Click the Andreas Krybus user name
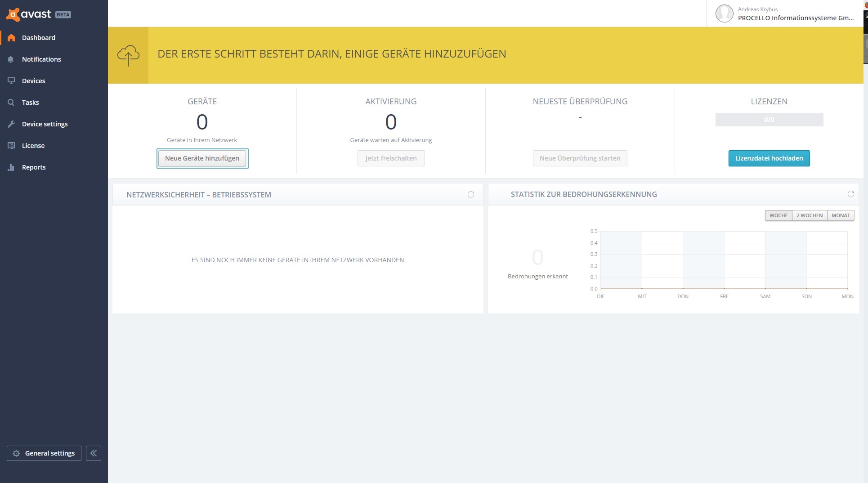 [x=758, y=9]
